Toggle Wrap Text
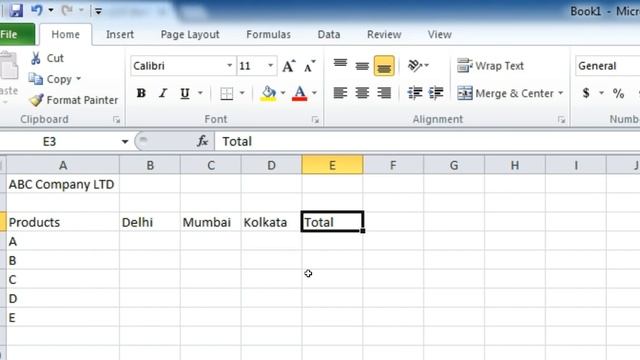 coord(490,66)
